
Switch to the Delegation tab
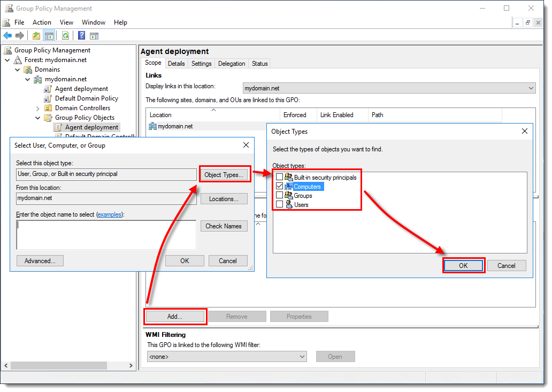[x=232, y=64]
